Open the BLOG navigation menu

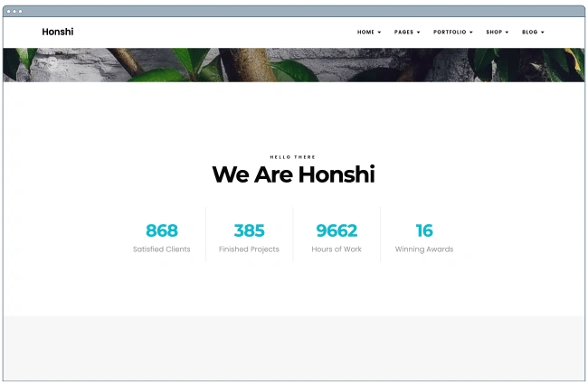point(533,33)
